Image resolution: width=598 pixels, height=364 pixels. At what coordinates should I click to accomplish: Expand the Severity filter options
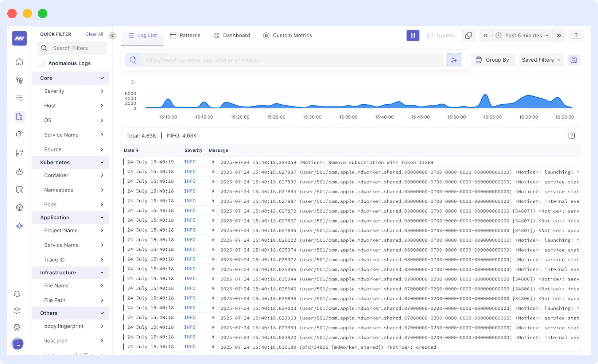[x=101, y=91]
